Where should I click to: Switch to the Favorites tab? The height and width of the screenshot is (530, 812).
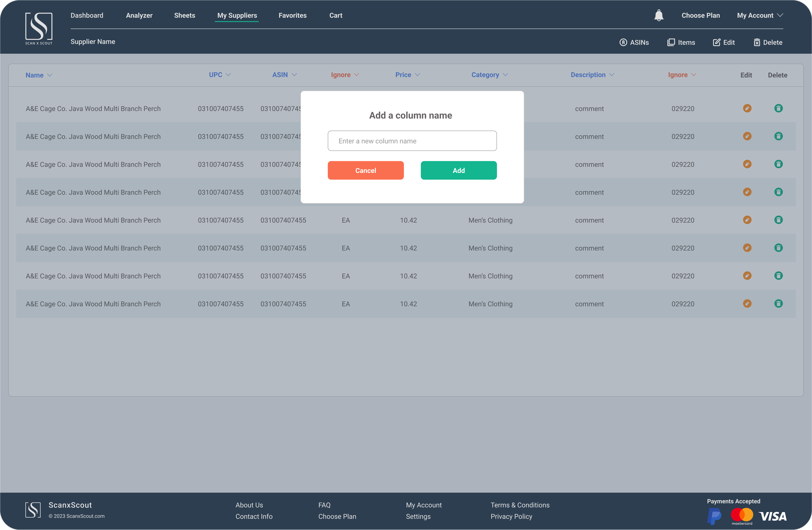point(292,15)
